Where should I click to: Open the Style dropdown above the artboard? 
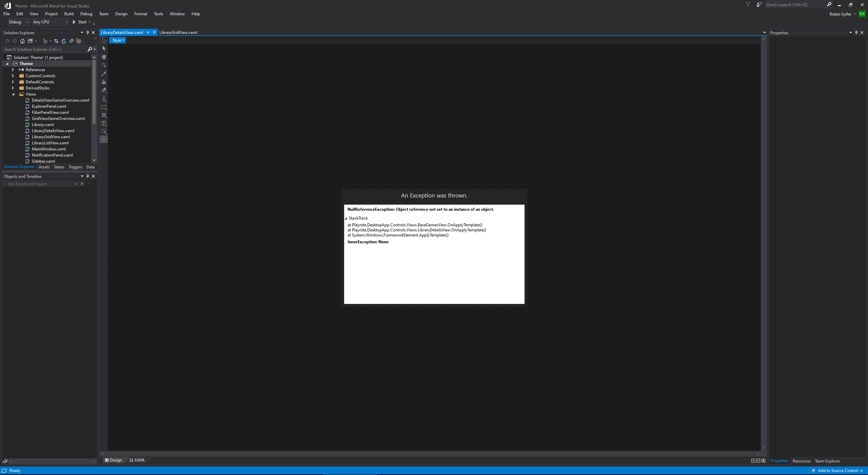pyautogui.click(x=117, y=40)
